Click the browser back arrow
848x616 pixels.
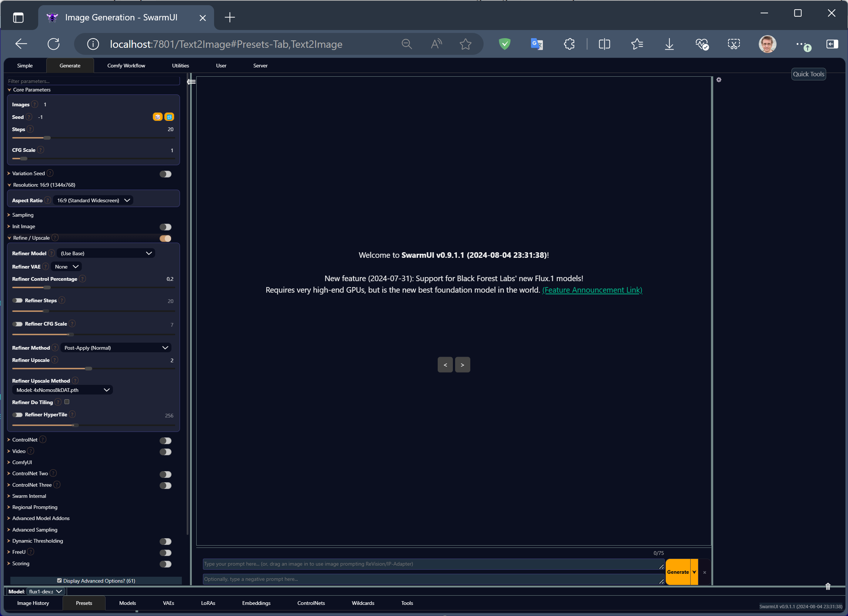21,44
